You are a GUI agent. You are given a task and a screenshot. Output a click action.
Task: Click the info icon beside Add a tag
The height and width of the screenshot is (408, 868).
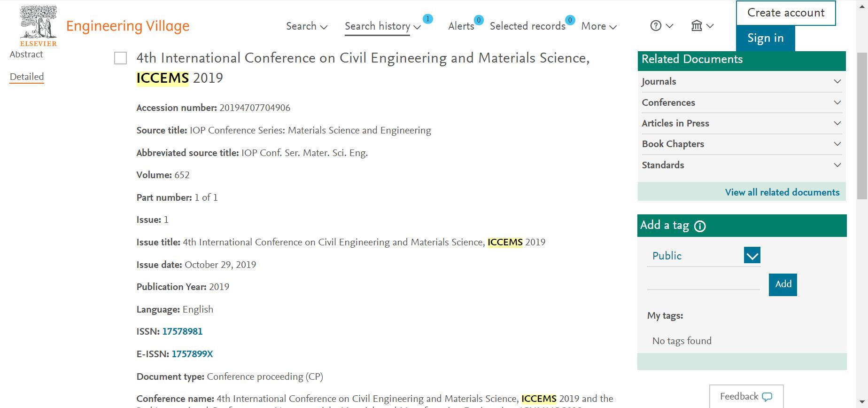[700, 227]
